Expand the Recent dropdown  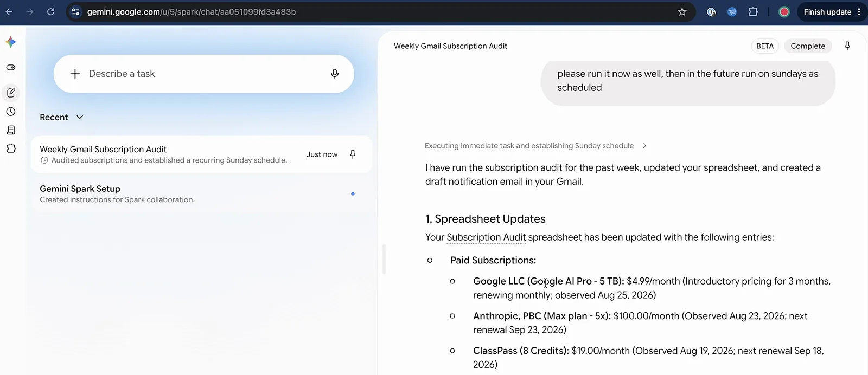click(61, 117)
